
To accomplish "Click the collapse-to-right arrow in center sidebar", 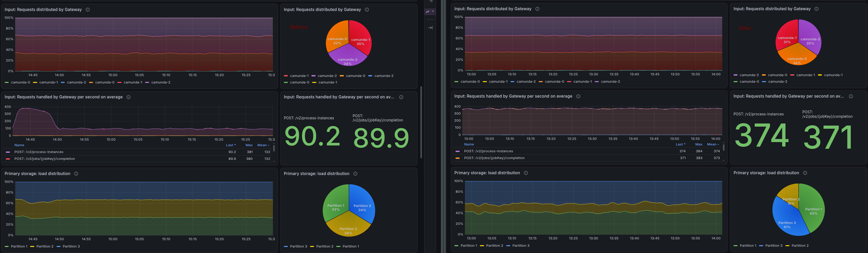I will coord(430,28).
